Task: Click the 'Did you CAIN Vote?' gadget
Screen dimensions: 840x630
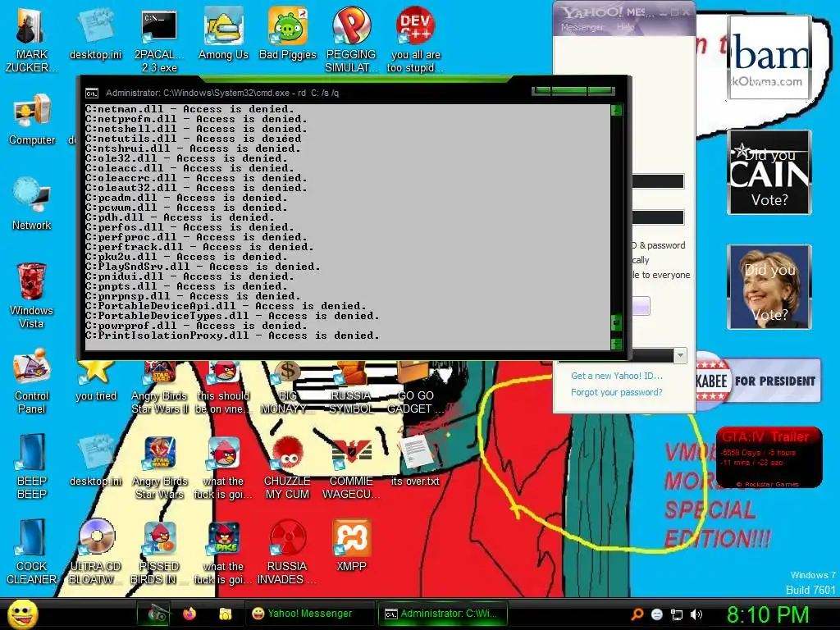Action: coord(769,172)
